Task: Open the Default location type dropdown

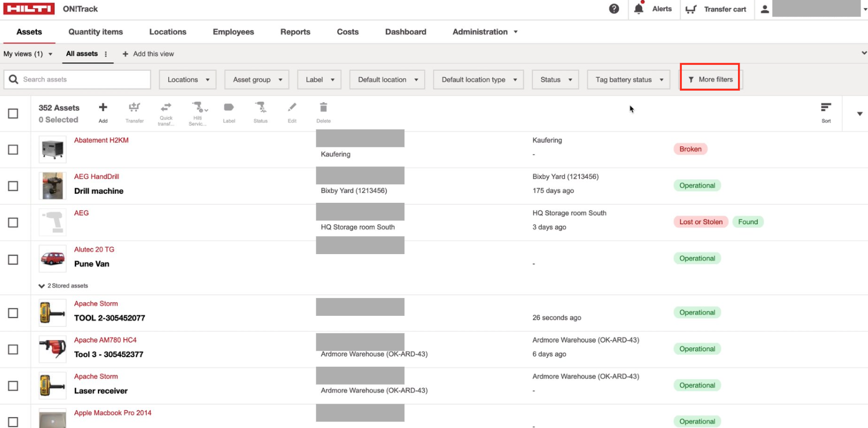Action: pos(479,80)
